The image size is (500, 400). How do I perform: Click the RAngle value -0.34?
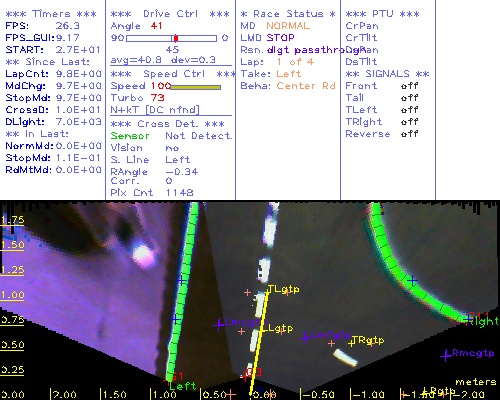coord(182,172)
